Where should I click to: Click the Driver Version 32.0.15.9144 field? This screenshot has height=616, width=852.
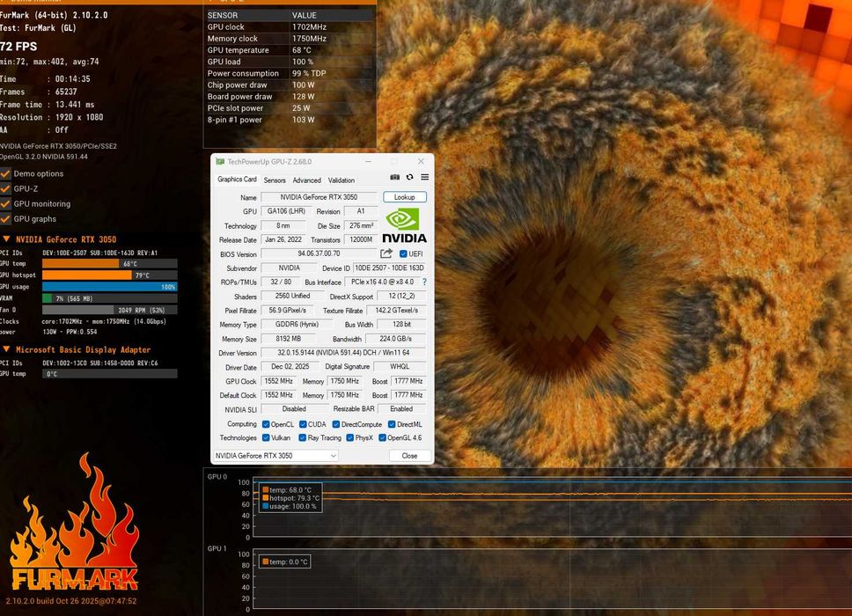[343, 353]
